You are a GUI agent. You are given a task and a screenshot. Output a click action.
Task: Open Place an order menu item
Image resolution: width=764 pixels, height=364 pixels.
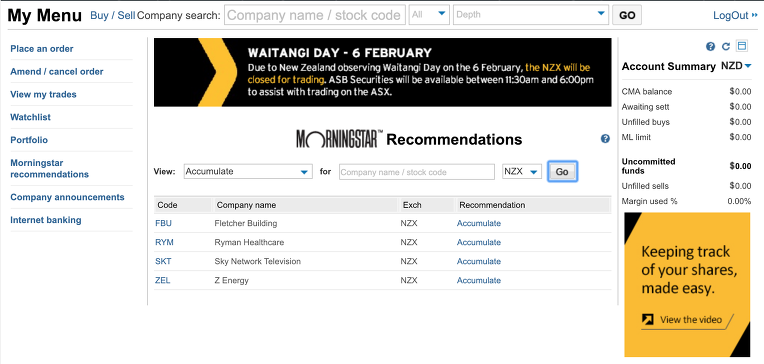[x=42, y=49]
